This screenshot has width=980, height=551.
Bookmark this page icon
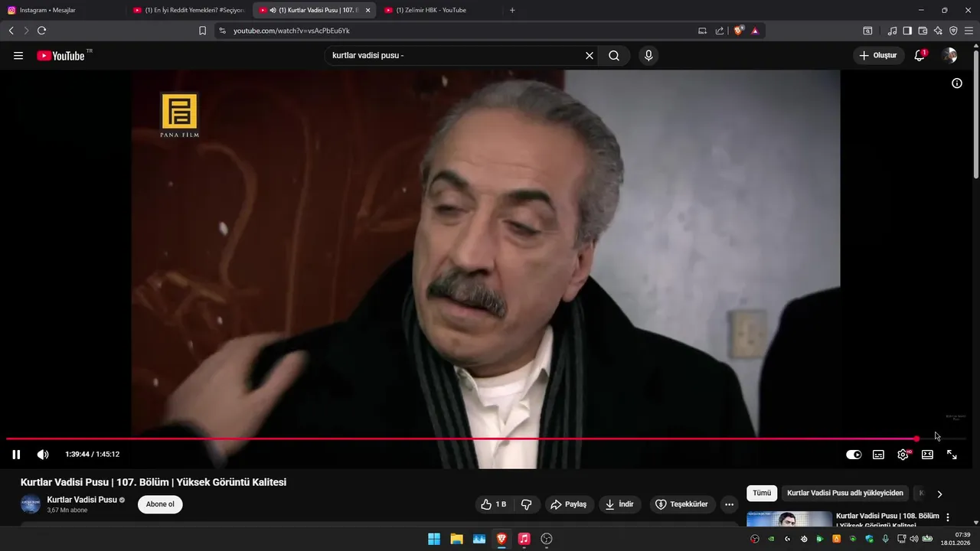click(x=202, y=31)
